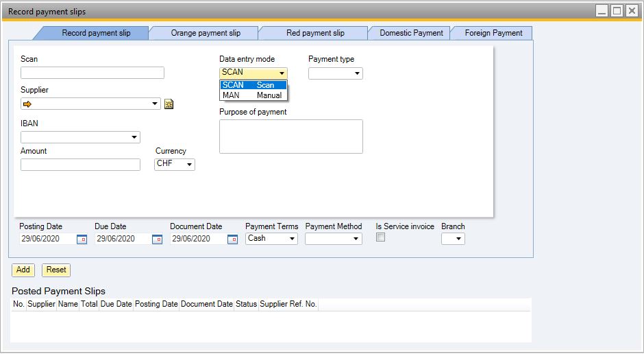The image size is (644, 354).
Task: Click the Name column header
Action: pyautogui.click(x=68, y=304)
